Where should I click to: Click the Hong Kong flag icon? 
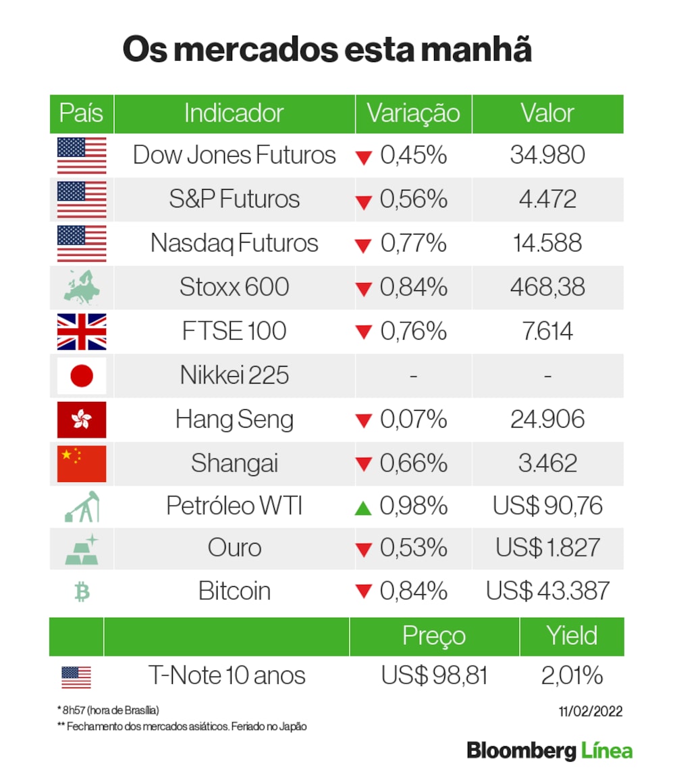pyautogui.click(x=81, y=419)
